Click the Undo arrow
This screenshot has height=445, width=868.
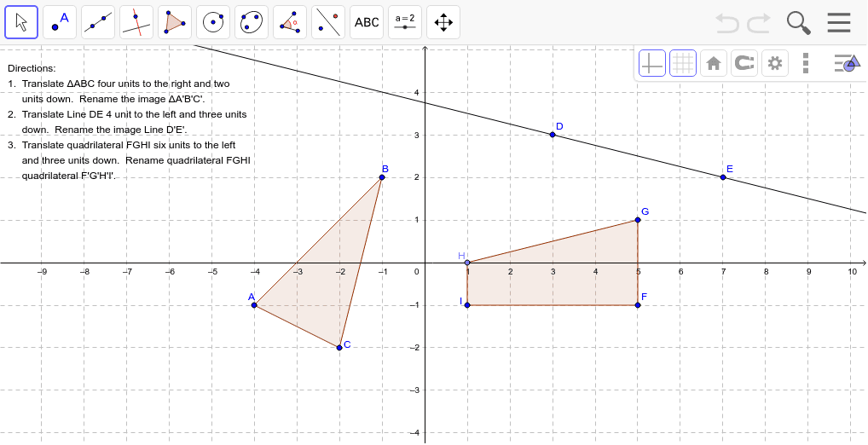click(x=727, y=23)
